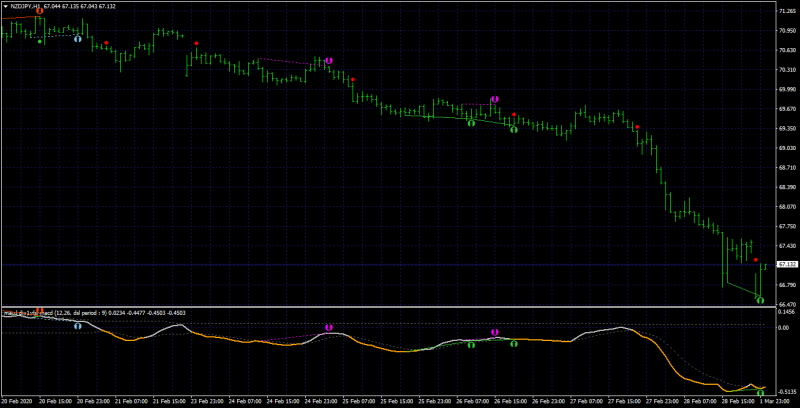This screenshot has height=408, width=800.
Task: Open the dropdown triangle beside NZDJPY,H1
Action: click(5, 6)
